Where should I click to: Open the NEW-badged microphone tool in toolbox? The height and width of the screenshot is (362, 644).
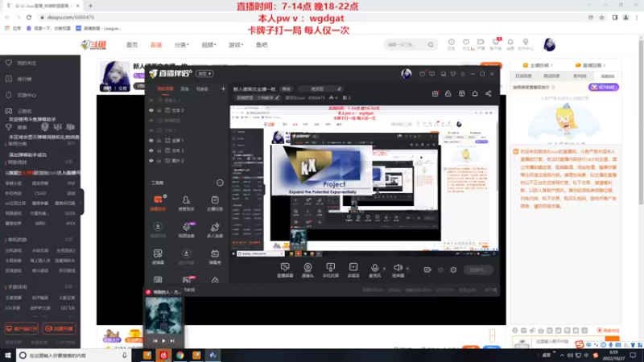[x=187, y=230]
